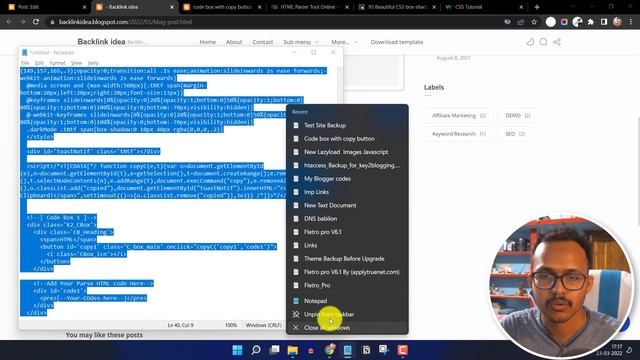640x360 pixels.
Task: Open recent file named Links
Action: (347, 245)
